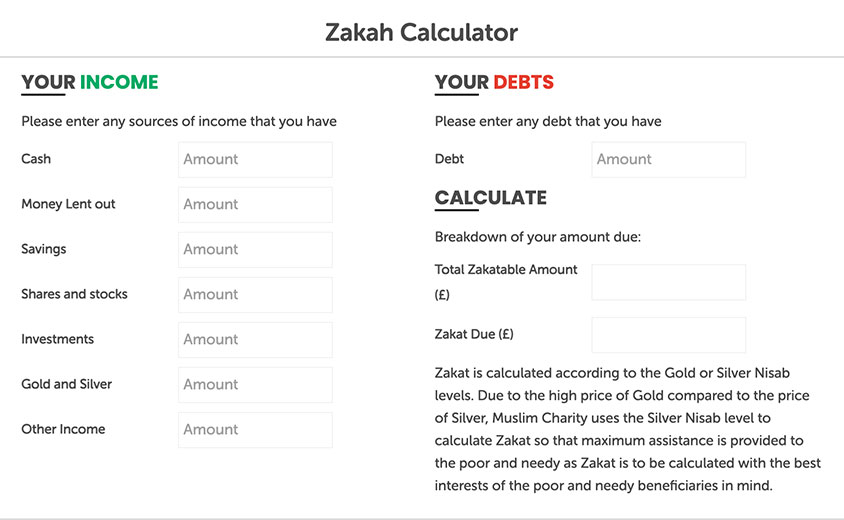Click the Total Zakatable Amount result box

(x=668, y=282)
